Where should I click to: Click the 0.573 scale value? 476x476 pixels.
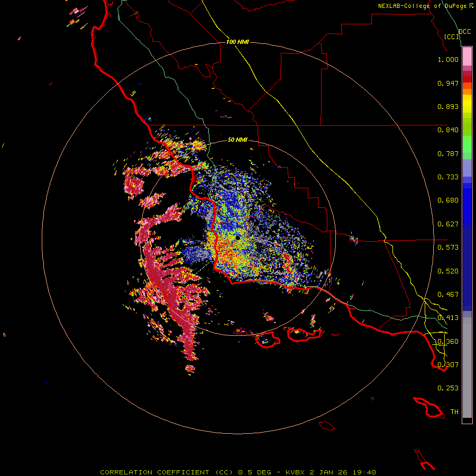(448, 248)
